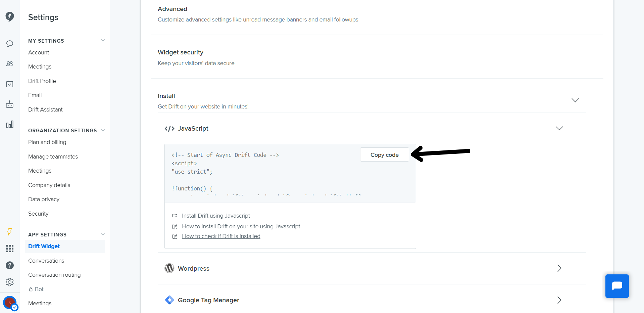Open Plan and billing settings
The width and height of the screenshot is (644, 313).
[47, 142]
